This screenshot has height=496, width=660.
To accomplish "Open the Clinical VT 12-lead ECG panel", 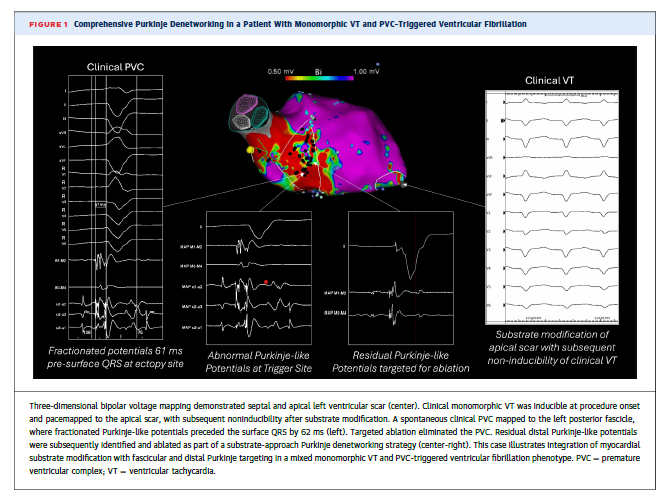I will (x=552, y=207).
